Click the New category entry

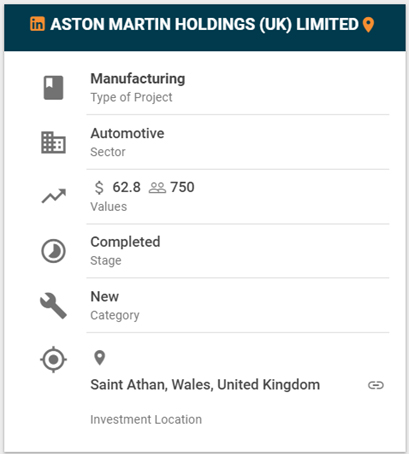pos(105,297)
